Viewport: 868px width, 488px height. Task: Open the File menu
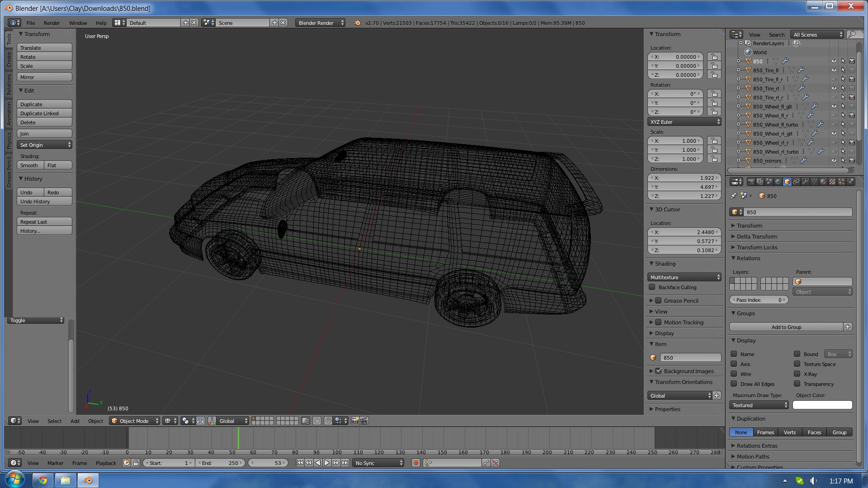[x=31, y=23]
